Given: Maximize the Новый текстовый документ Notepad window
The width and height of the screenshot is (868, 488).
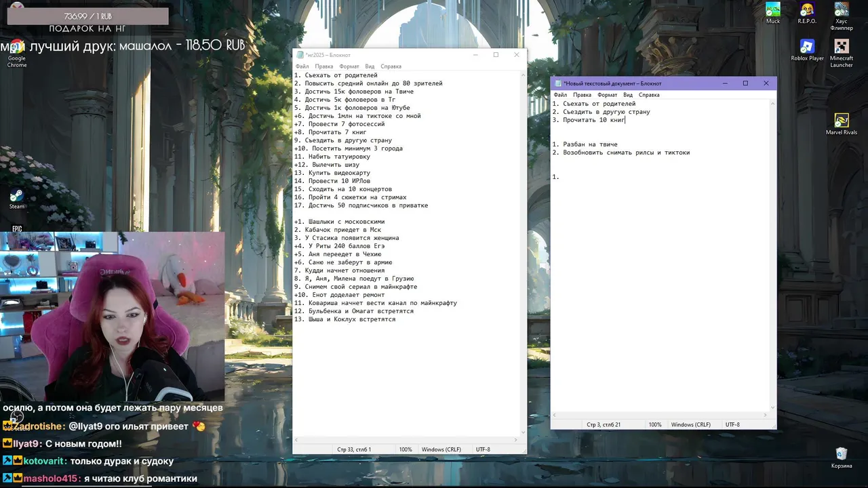Looking at the screenshot, I should coord(745,83).
